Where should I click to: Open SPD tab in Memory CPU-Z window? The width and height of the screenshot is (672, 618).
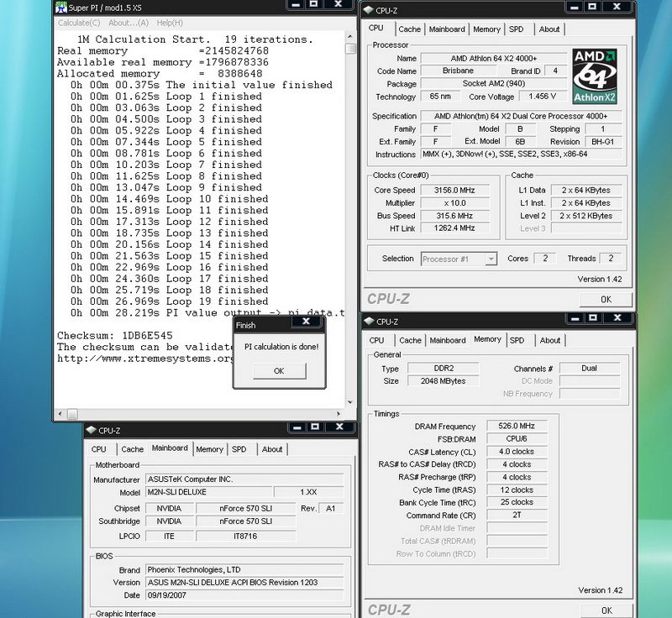(517, 340)
